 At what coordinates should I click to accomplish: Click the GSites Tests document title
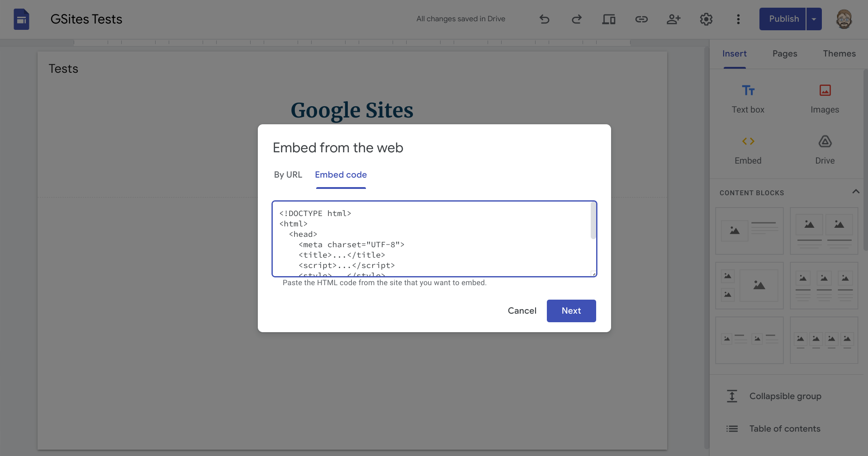86,19
